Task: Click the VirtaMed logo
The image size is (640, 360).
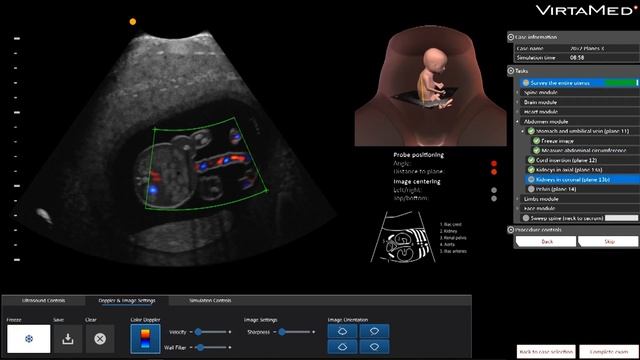Action: click(586, 10)
